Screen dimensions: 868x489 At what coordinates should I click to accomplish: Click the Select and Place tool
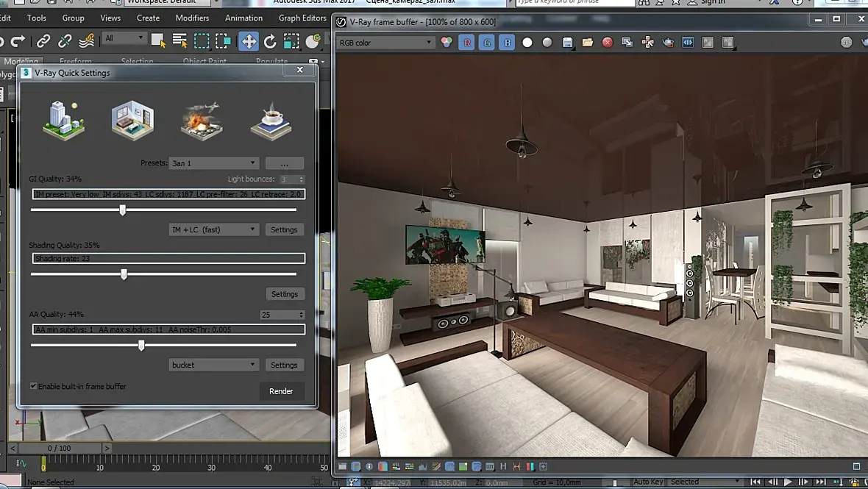point(313,41)
